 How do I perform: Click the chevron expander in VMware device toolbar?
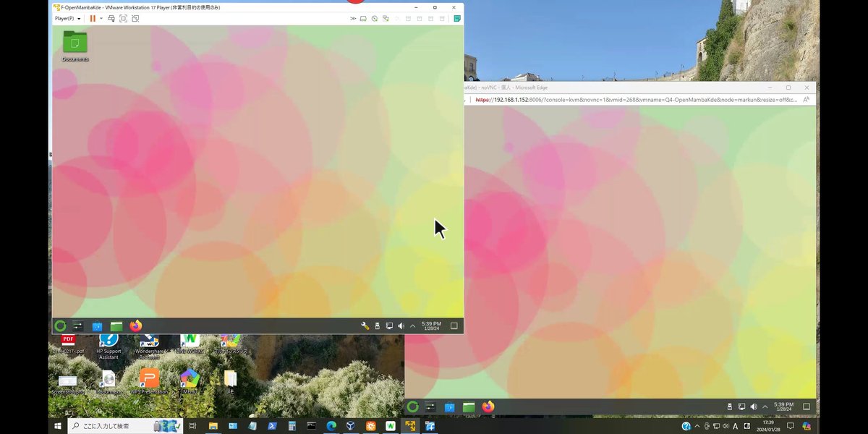click(x=353, y=18)
